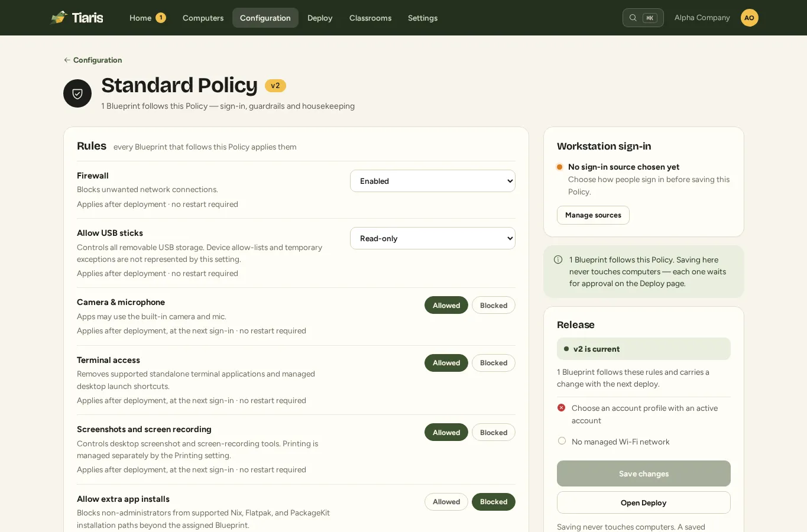Open the Firewall Enabled dropdown
The height and width of the screenshot is (532, 807).
tap(433, 181)
